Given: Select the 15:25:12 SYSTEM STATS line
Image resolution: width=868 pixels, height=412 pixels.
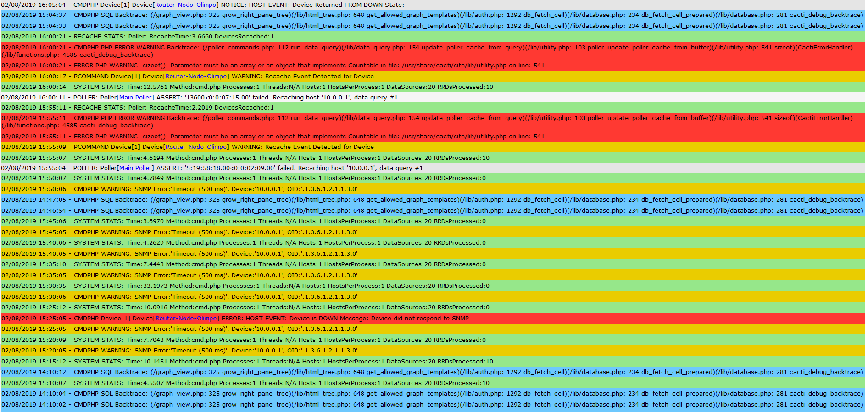Looking at the screenshot, I should tap(433, 308).
